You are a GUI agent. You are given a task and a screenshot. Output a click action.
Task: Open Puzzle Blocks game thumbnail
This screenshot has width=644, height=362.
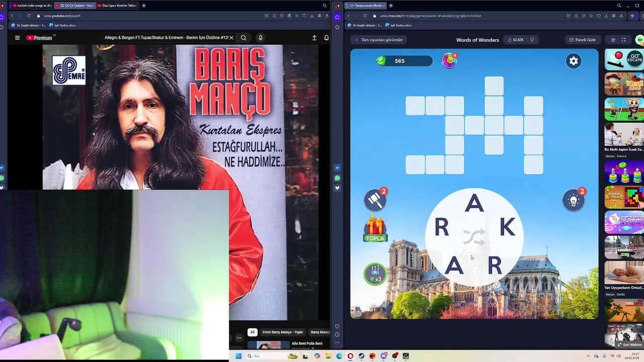(624, 197)
